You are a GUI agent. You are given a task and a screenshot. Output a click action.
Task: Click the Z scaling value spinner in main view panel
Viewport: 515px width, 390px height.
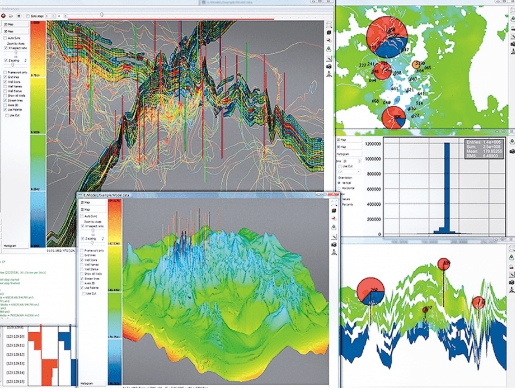(25, 61)
